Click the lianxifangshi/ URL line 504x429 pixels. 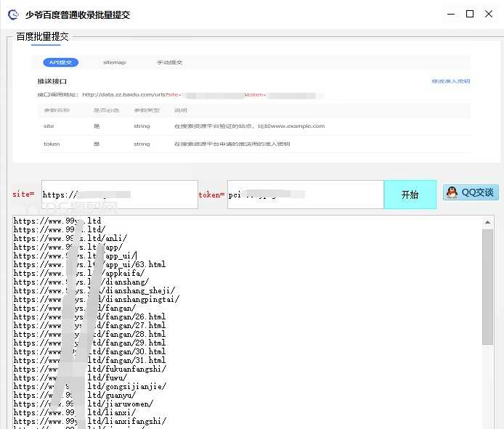coord(89,421)
